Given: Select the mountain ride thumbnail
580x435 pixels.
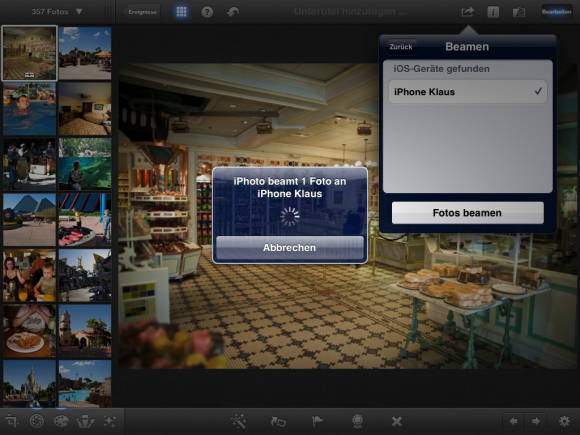Looking at the screenshot, I should (30, 220).
